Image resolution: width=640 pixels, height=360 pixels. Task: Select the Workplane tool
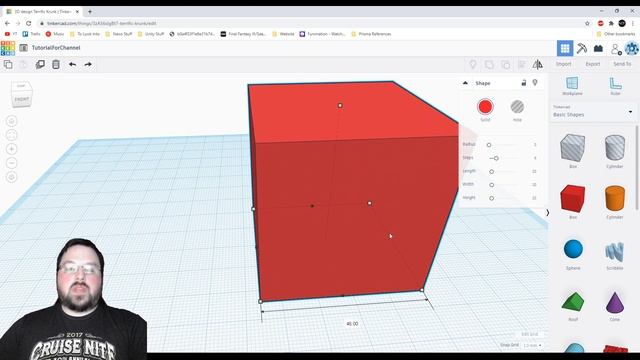572,86
